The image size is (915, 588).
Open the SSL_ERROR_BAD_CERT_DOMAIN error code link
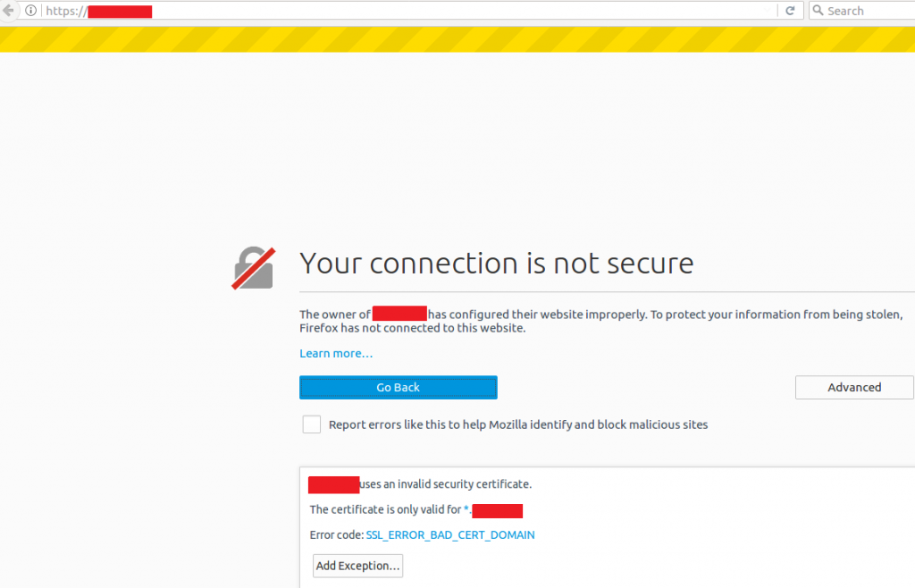point(450,535)
